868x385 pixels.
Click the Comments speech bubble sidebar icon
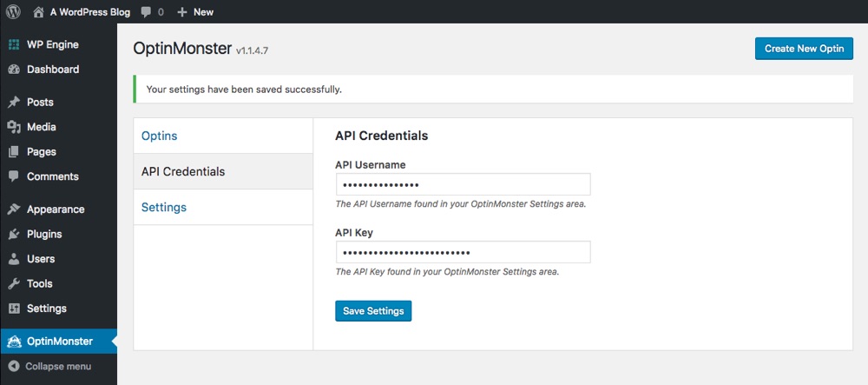point(14,176)
